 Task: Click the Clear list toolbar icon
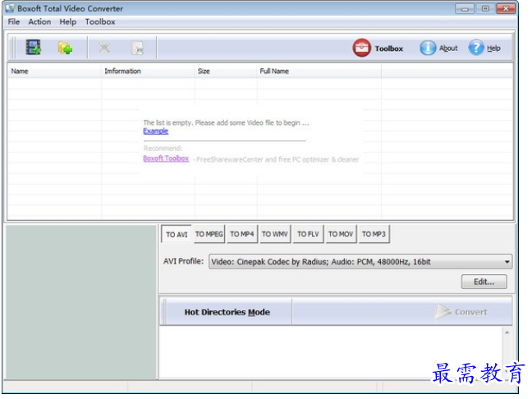click(137, 48)
